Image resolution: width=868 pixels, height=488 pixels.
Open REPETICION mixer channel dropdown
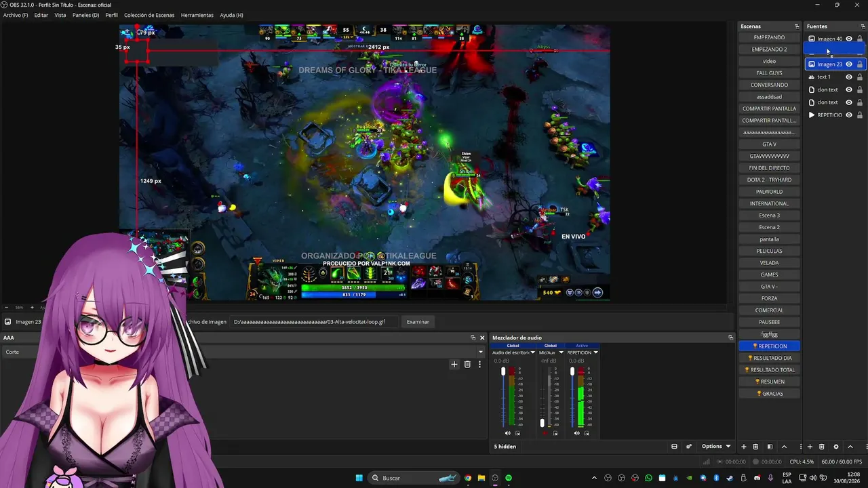[595, 352]
